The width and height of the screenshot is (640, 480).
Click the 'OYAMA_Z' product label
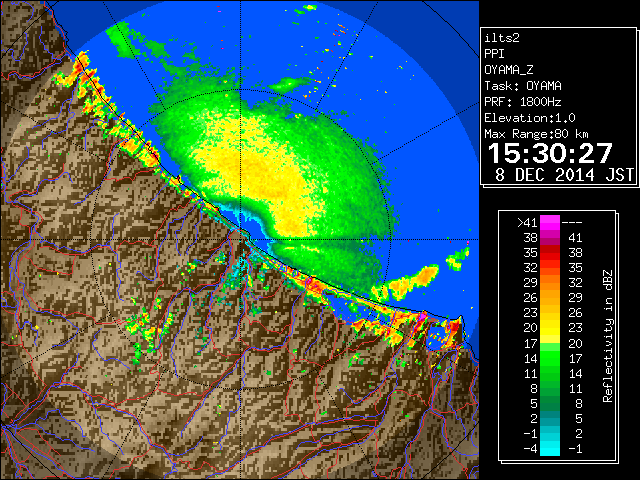[509, 70]
